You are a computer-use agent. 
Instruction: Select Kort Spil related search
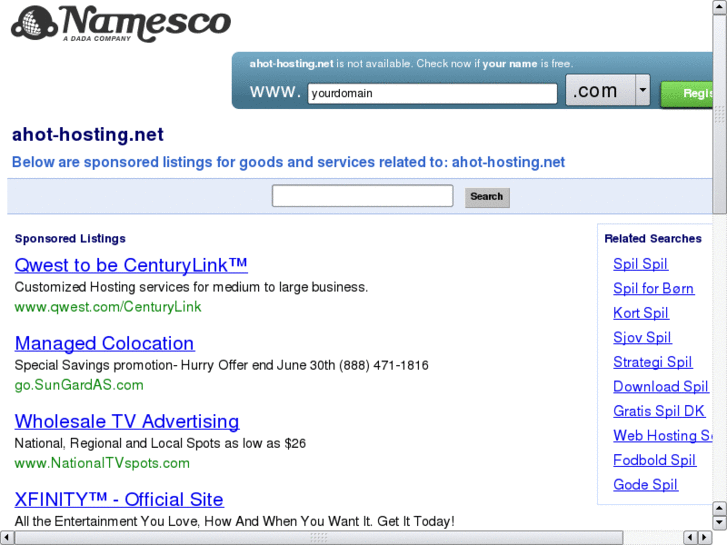pyautogui.click(x=641, y=313)
